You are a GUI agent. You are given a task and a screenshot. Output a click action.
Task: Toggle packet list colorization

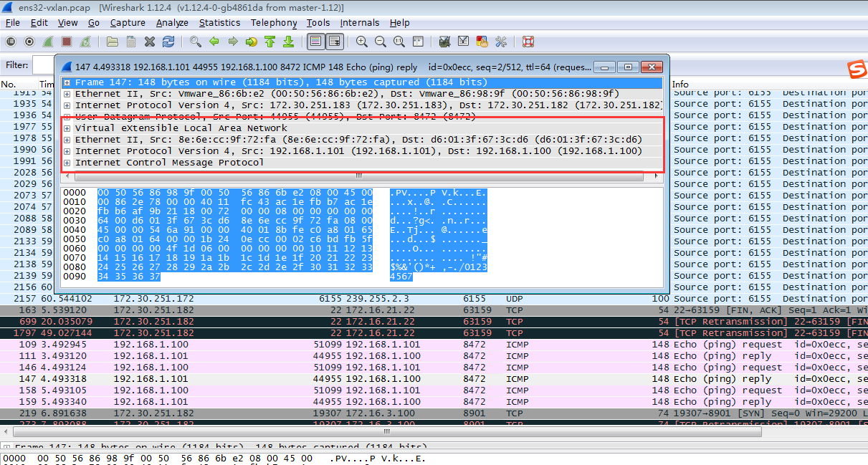[316, 42]
